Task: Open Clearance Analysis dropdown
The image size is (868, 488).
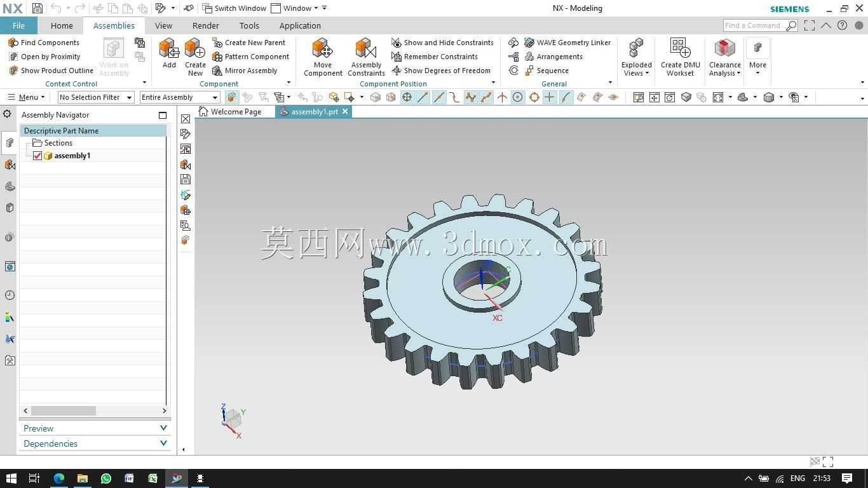Action: 725,57
